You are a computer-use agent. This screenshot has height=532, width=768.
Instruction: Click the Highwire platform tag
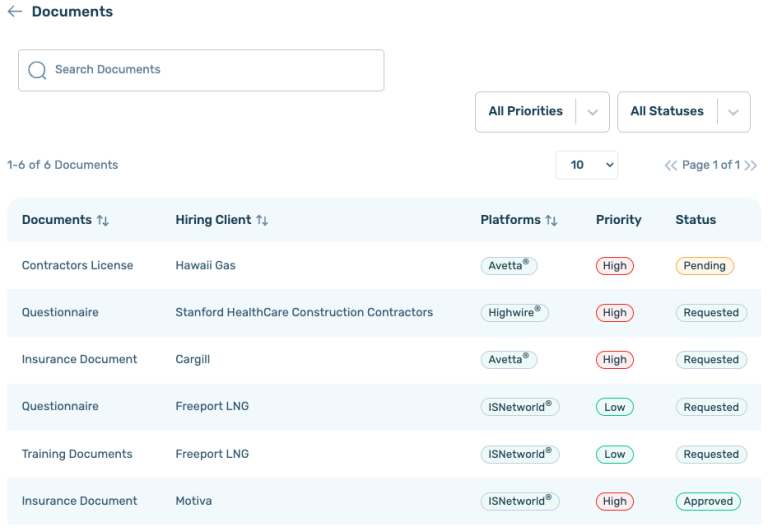514,313
